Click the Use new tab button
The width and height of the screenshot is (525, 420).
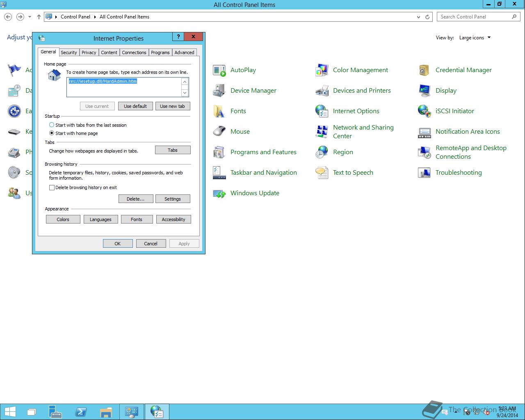pyautogui.click(x=173, y=106)
